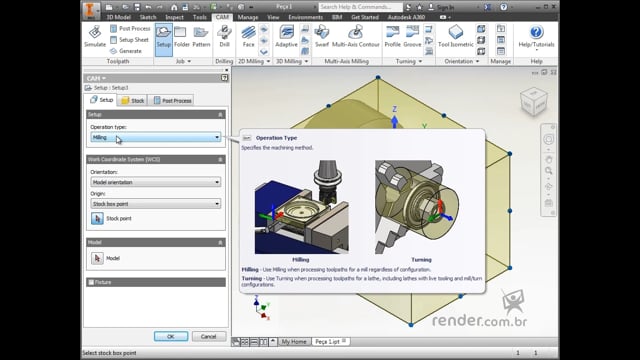Image resolution: width=640 pixels, height=360 pixels.
Task: Click the Search Help & Commands field
Action: 360,7
